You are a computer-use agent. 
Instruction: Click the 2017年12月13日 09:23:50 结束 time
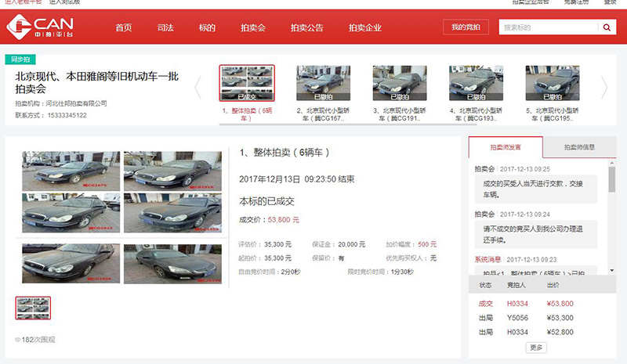point(297,179)
